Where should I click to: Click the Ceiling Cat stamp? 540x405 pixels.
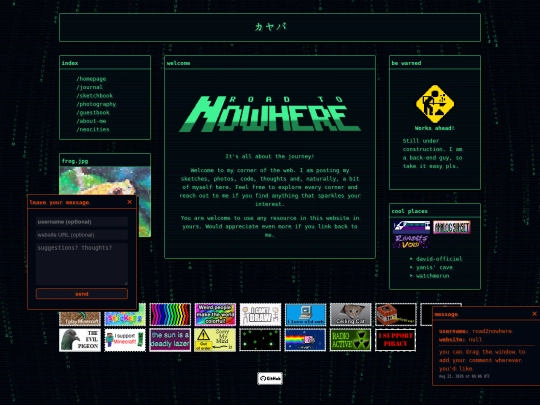(351, 314)
